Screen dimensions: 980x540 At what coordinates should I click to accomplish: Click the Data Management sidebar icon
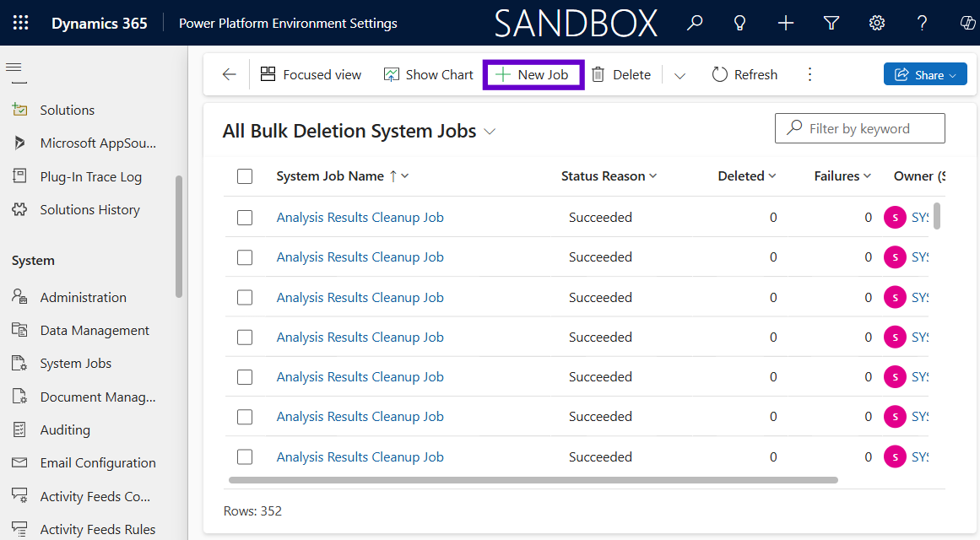coord(19,330)
